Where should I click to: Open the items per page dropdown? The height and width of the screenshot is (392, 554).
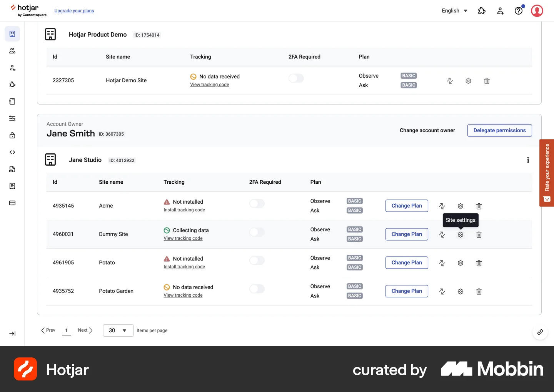118,331
